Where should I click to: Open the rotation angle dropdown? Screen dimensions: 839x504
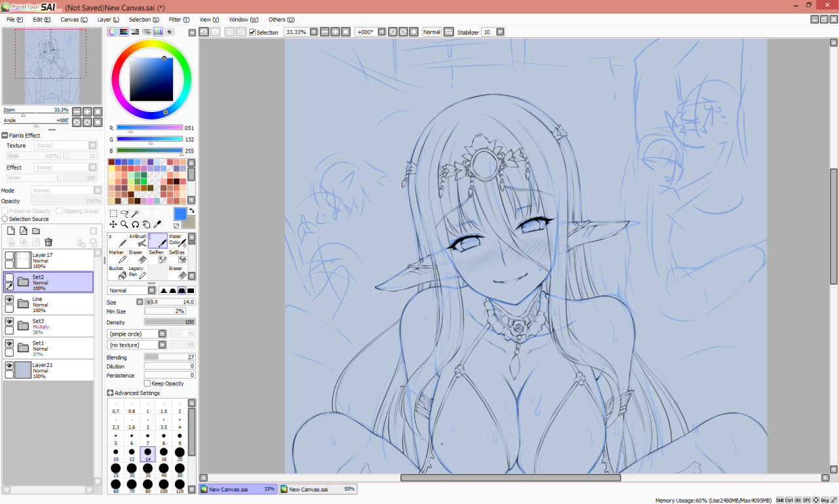[381, 31]
